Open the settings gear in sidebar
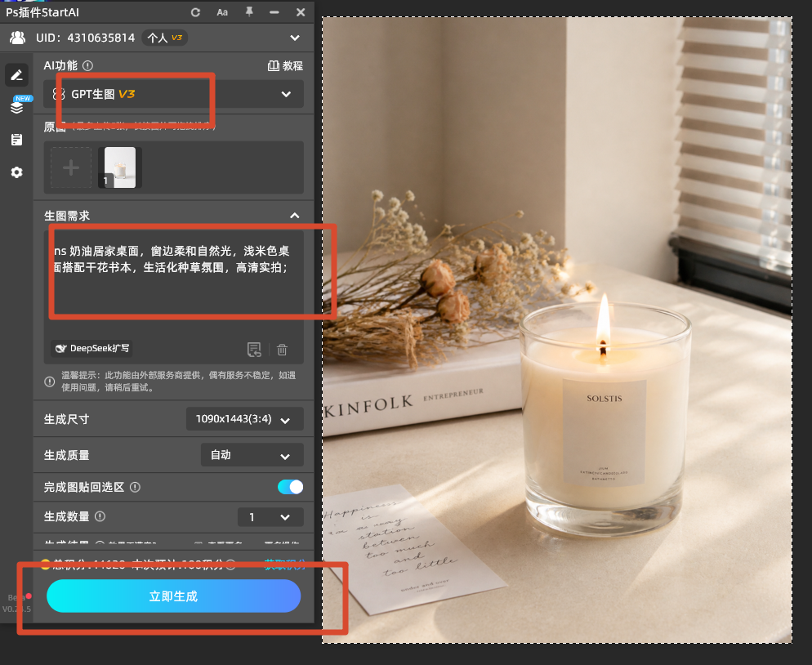The width and height of the screenshot is (812, 665). pyautogui.click(x=16, y=172)
